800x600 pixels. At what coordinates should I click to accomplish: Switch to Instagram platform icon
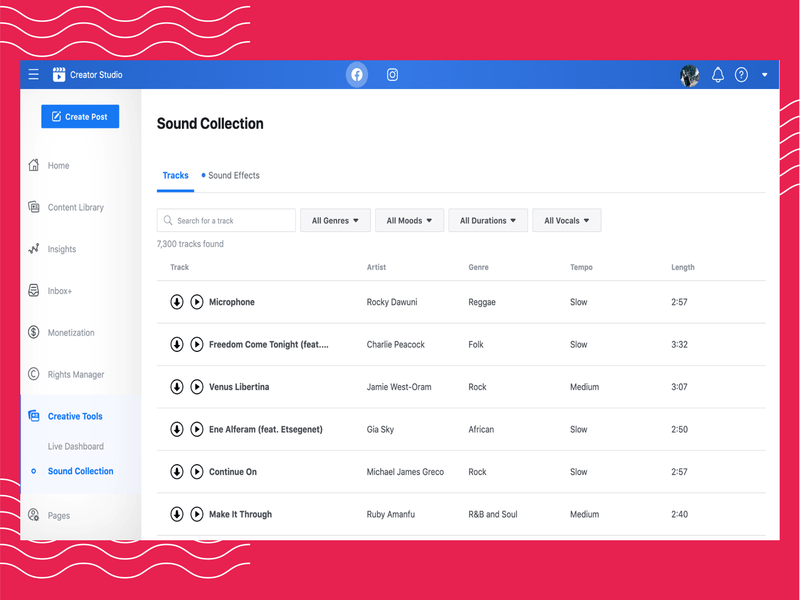[392, 75]
